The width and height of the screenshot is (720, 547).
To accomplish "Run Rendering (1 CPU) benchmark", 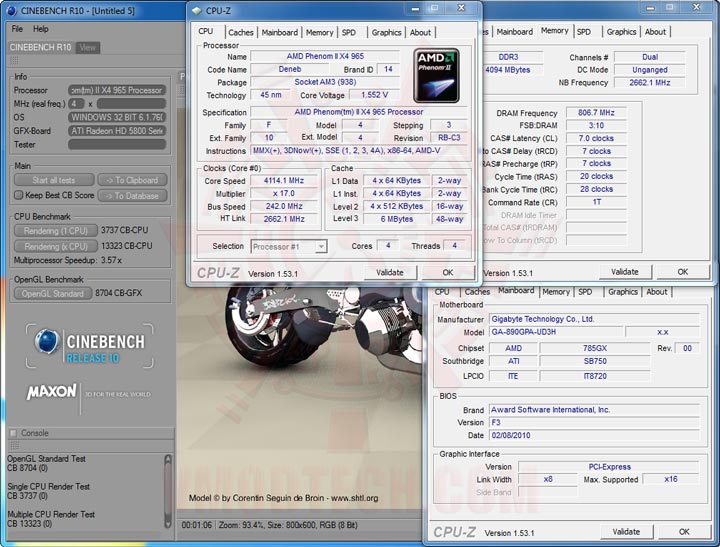I will [x=56, y=231].
